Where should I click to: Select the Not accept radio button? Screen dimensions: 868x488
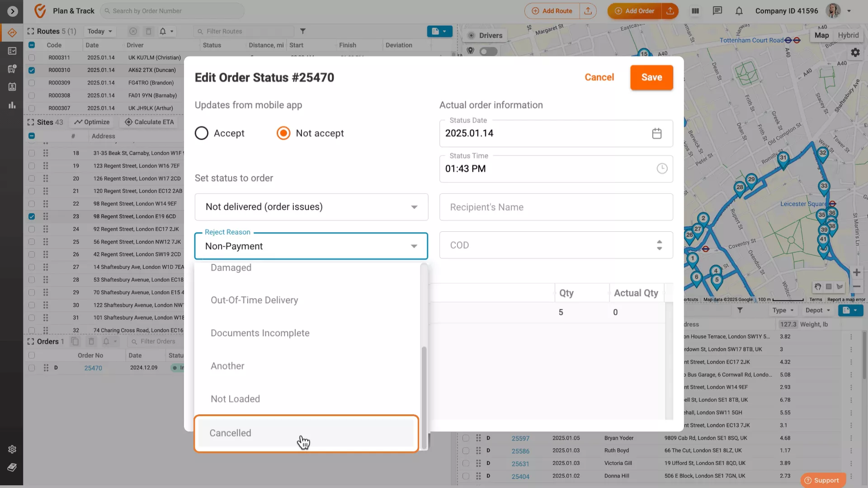click(x=283, y=133)
